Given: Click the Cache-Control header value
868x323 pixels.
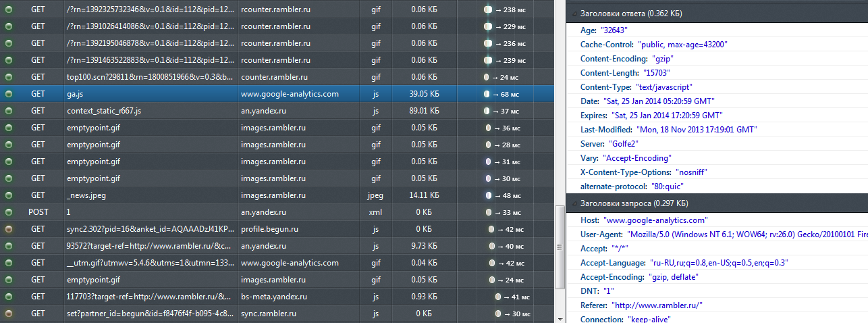Looking at the screenshot, I should [682, 45].
